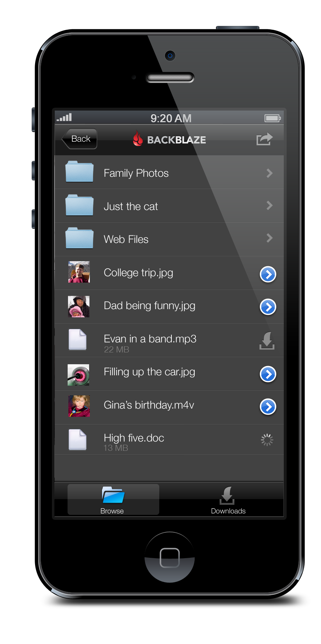This screenshot has height=644, width=321.
Task: Expand Family Photos folder chevron
Action: pyautogui.click(x=269, y=173)
